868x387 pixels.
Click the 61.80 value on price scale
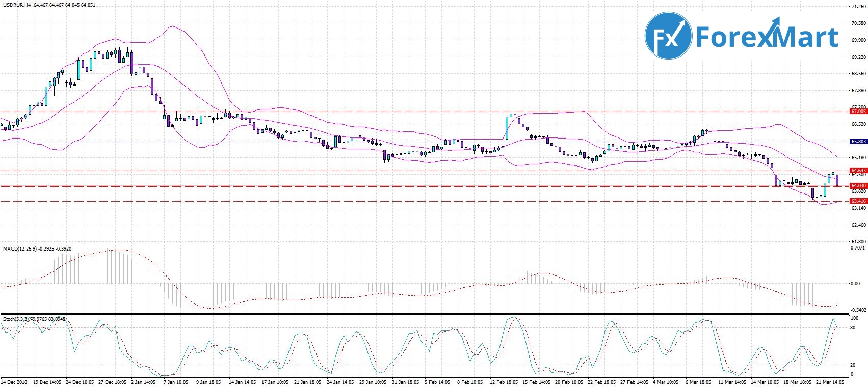858,241
